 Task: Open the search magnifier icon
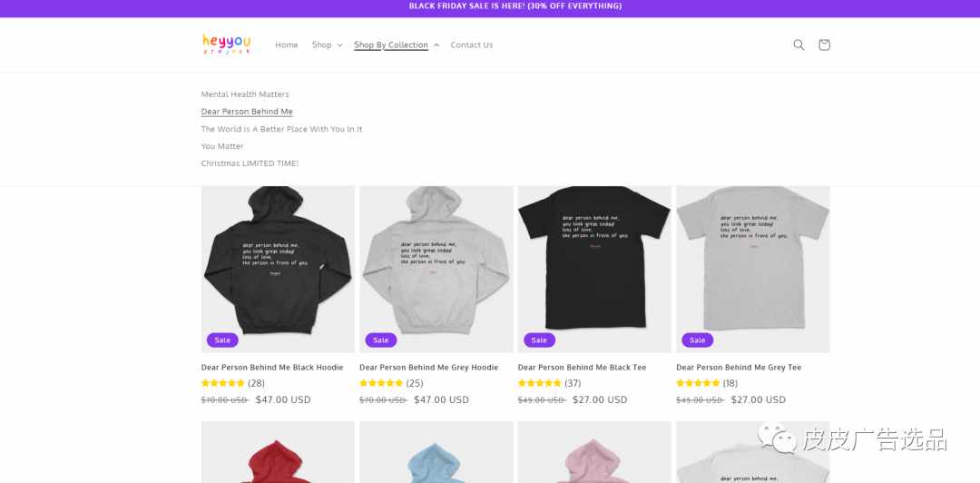[x=799, y=44]
